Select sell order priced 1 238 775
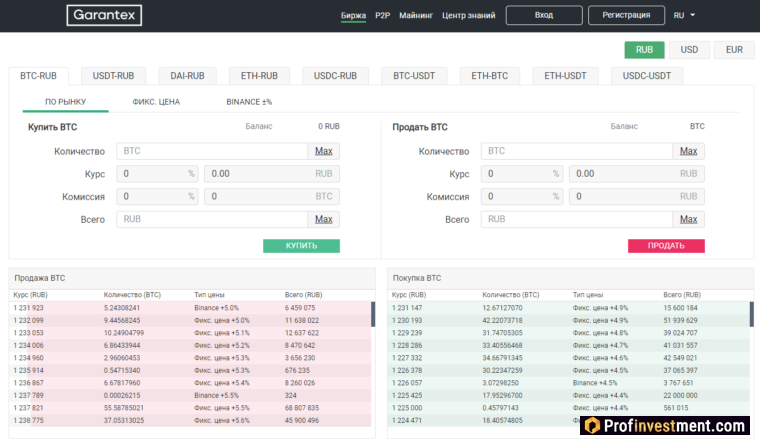This screenshot has height=445, width=760. click(x=190, y=420)
